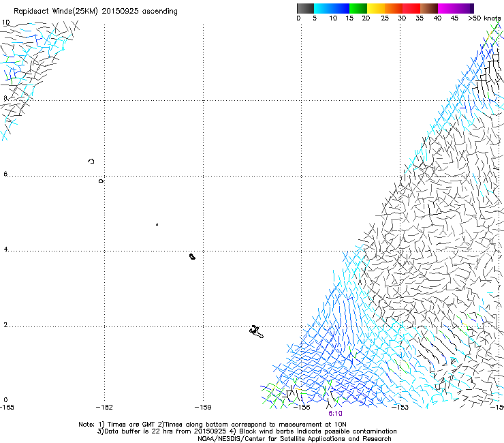The width and height of the screenshot is (504, 443).
Task: Select the gray 0-5 knots color band
Action: click(x=305, y=8)
